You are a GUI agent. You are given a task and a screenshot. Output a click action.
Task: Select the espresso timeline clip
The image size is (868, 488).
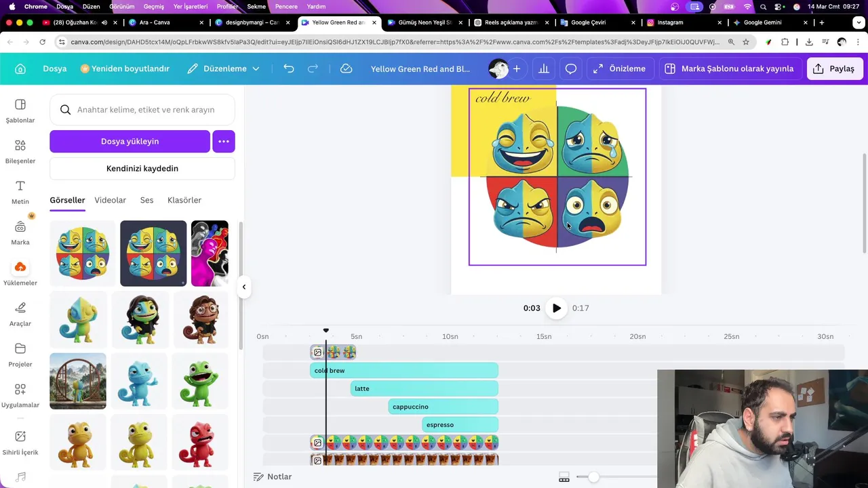click(460, 424)
